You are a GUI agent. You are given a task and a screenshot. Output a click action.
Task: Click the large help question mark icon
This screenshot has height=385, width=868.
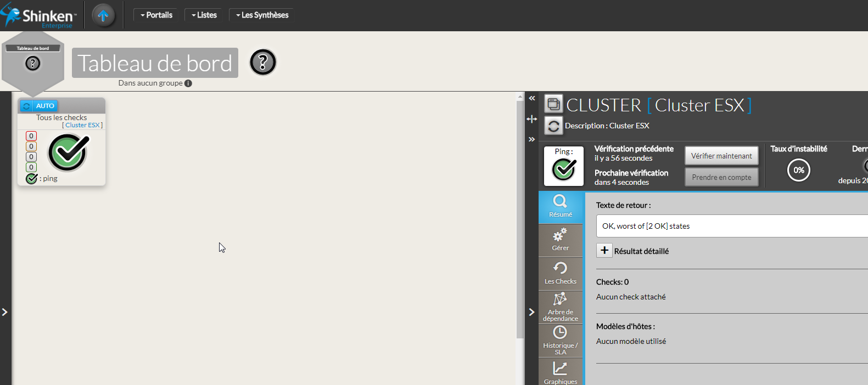point(263,63)
